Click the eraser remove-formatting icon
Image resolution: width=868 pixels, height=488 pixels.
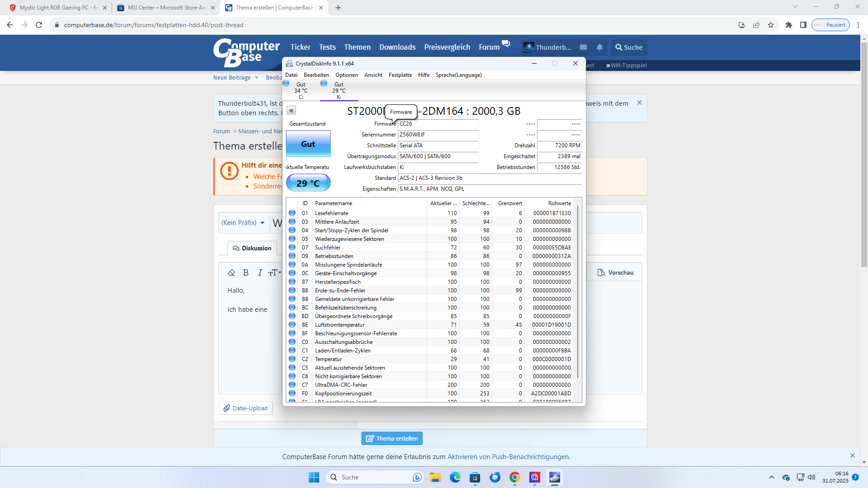231,272
